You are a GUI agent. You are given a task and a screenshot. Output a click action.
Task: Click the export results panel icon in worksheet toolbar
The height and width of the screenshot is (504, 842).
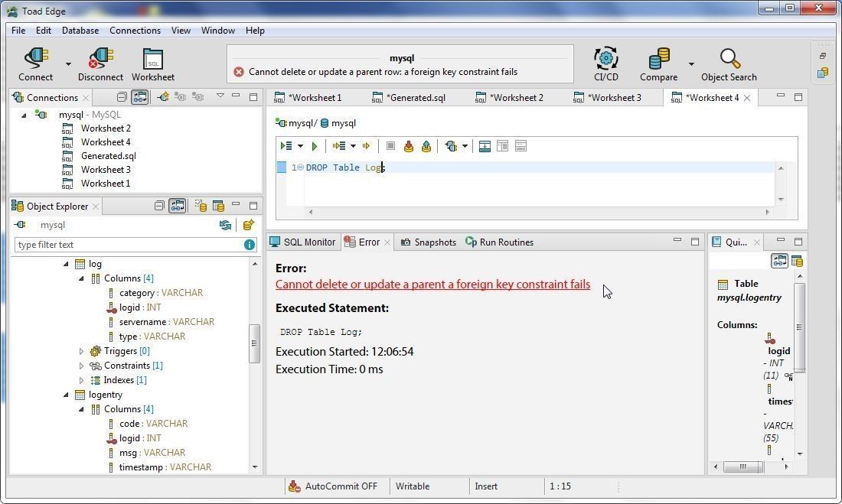pyautogui.click(x=485, y=146)
